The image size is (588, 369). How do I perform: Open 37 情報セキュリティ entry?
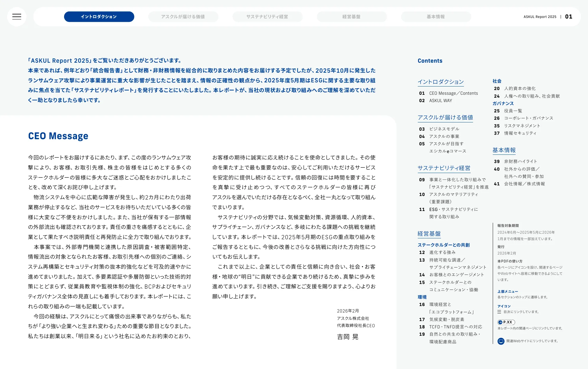pos(515,133)
